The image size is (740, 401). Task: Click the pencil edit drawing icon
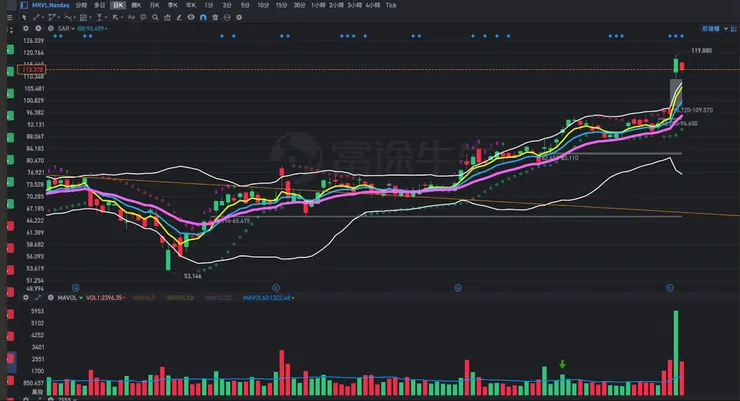[179, 17]
